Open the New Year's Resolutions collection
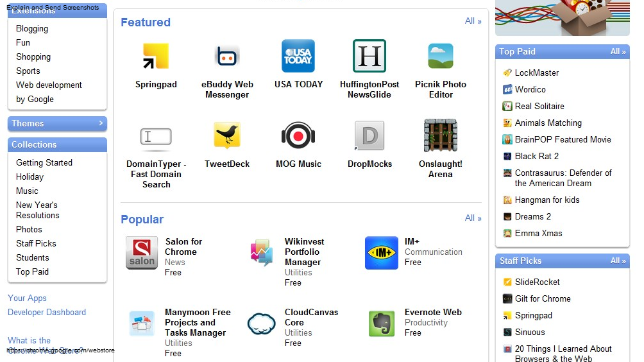This screenshot has height=362, width=644. 37,210
